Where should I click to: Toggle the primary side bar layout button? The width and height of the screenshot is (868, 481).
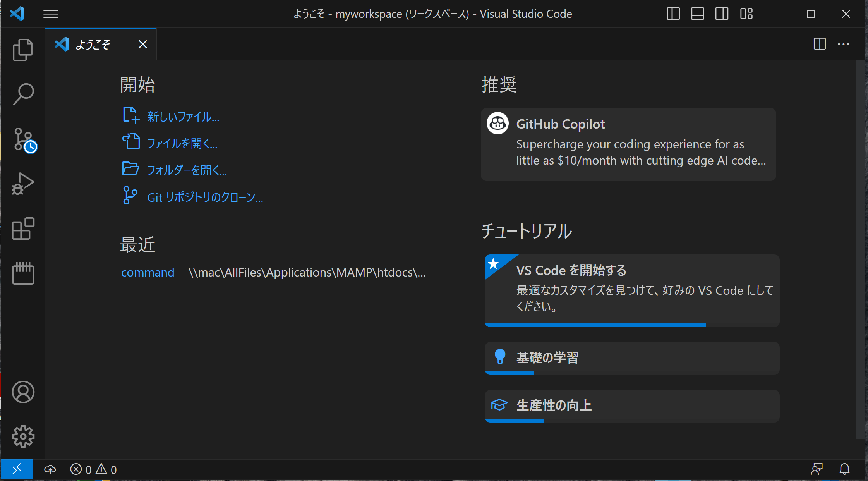pos(673,14)
